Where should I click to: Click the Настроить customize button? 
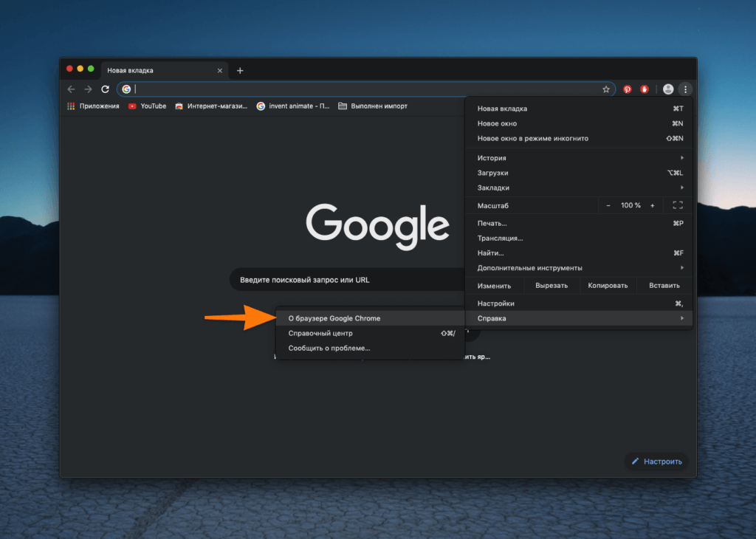pos(656,461)
